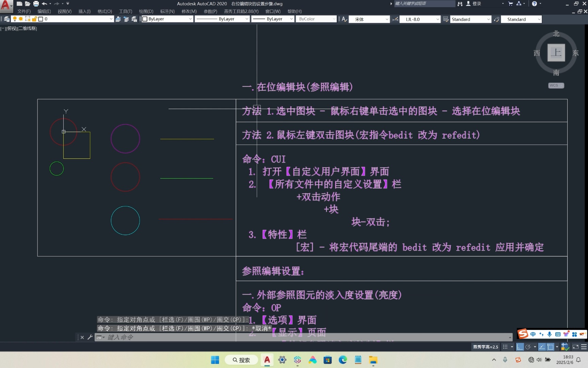
Task: Click the ByLayer color swatch
Action: [144, 19]
